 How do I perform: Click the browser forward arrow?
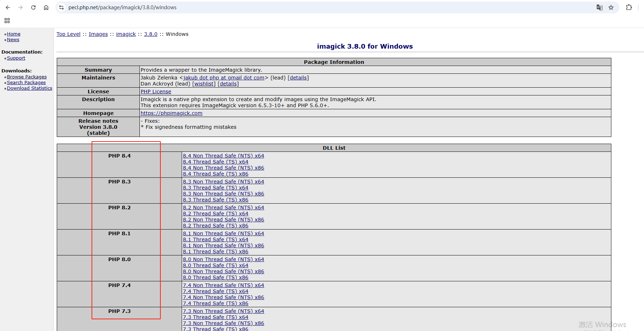coord(21,7)
